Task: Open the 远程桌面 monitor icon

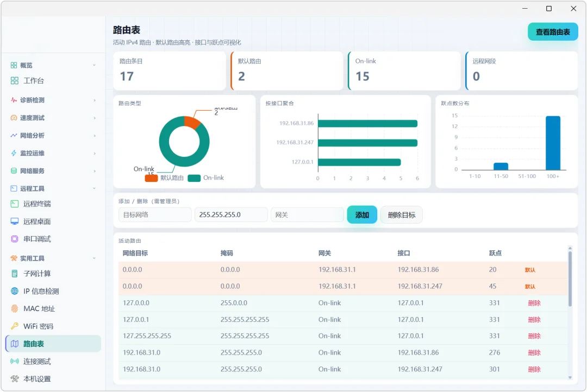Action: point(15,222)
